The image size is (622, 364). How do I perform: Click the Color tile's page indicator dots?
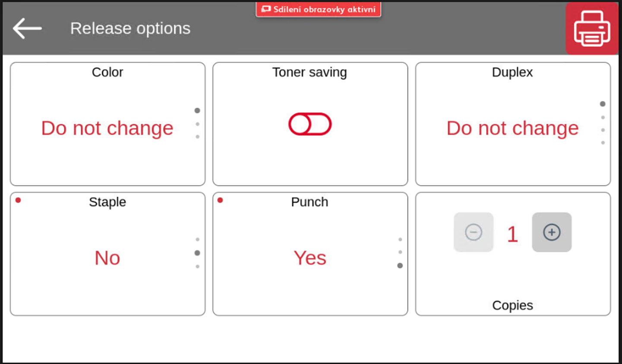coord(197,124)
